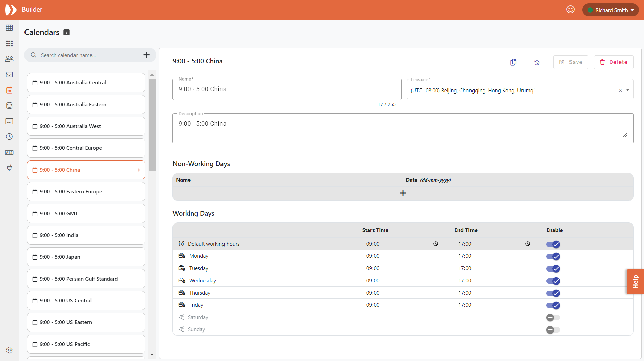Open settings gear in sidebar
The image size is (644, 361).
click(9, 350)
